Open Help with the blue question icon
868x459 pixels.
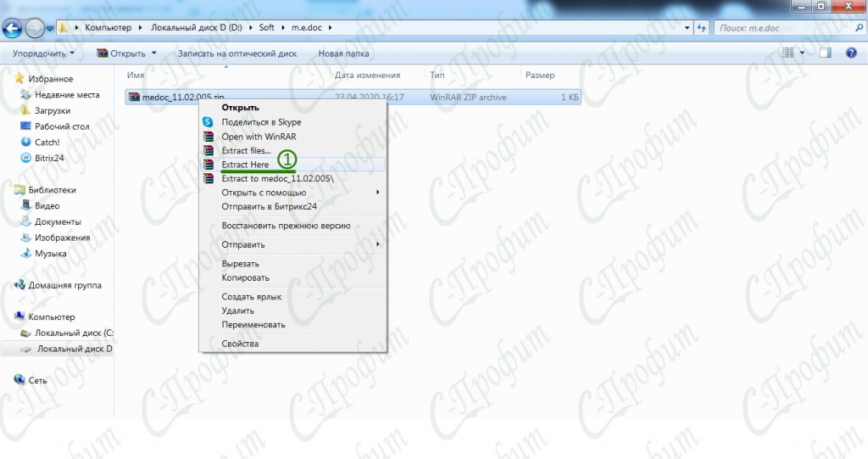point(851,53)
